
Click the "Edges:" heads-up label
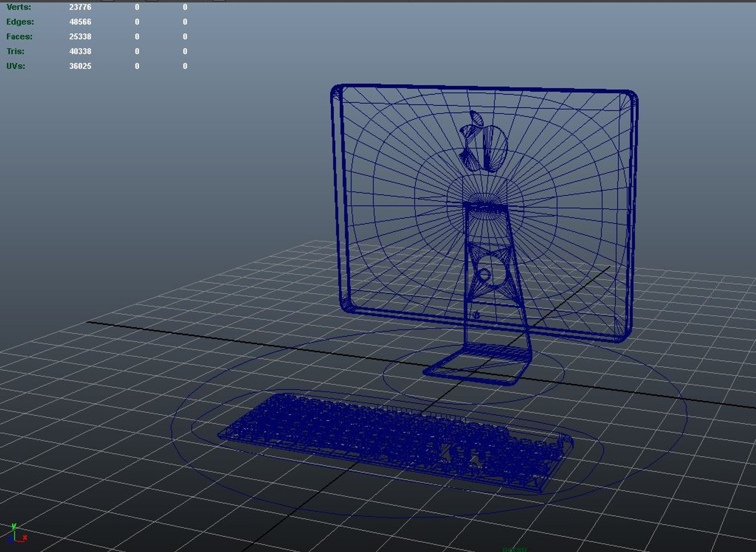[20, 22]
